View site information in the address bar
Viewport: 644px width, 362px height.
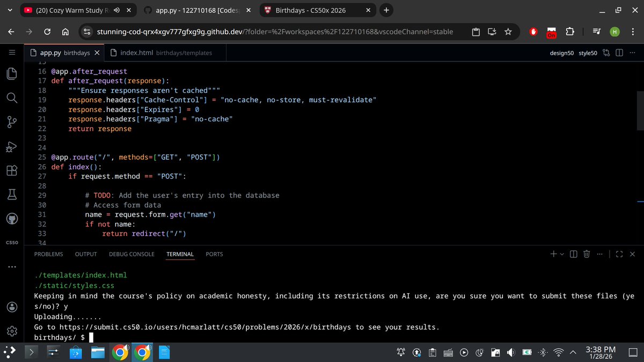[x=87, y=32]
